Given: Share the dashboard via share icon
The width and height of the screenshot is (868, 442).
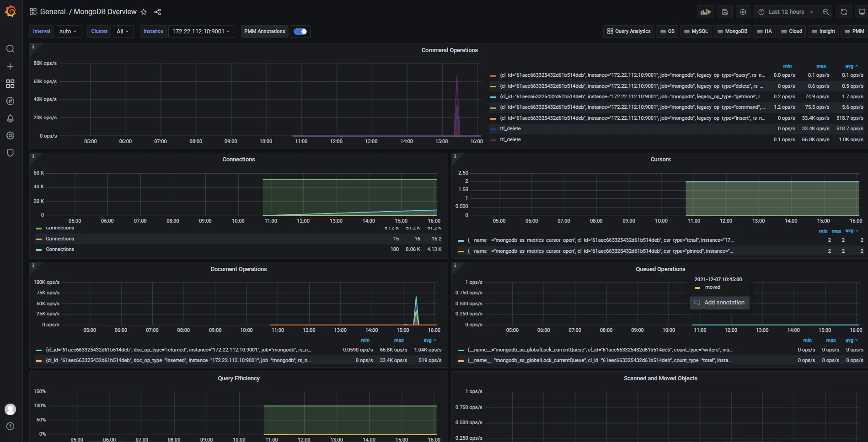Looking at the screenshot, I should (x=157, y=12).
